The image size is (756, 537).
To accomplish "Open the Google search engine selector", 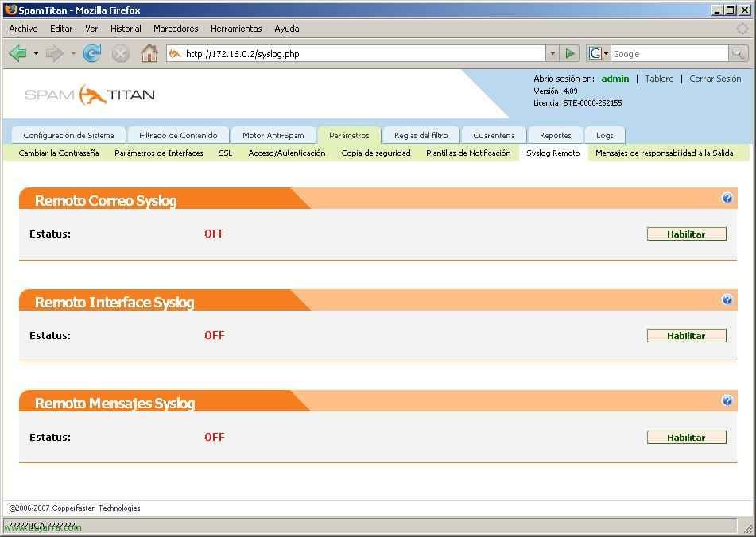I will pyautogui.click(x=599, y=53).
